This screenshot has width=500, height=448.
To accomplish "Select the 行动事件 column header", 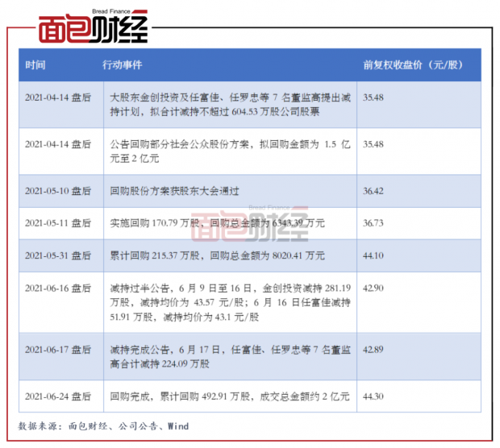I will pyautogui.click(x=122, y=65).
